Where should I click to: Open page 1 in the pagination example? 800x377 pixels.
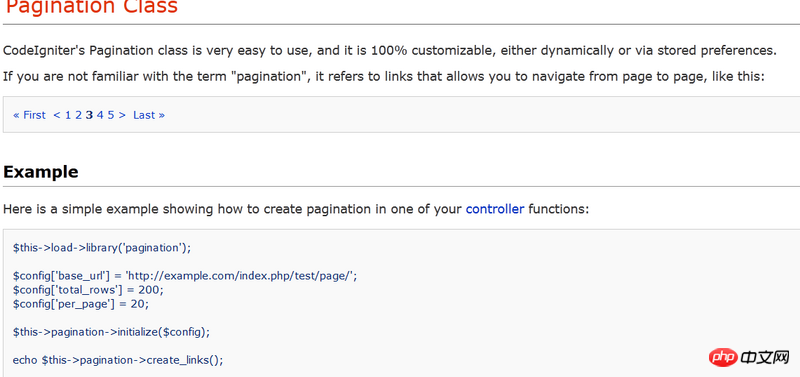[x=68, y=115]
